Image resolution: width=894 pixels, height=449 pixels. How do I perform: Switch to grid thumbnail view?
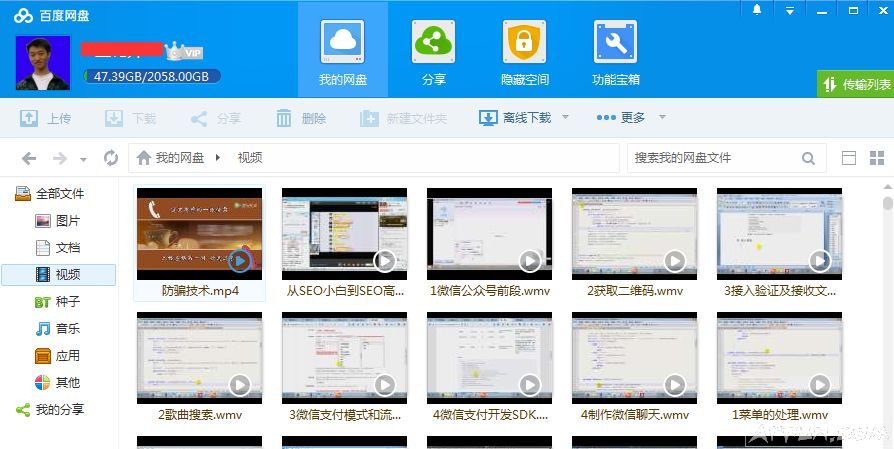[876, 158]
